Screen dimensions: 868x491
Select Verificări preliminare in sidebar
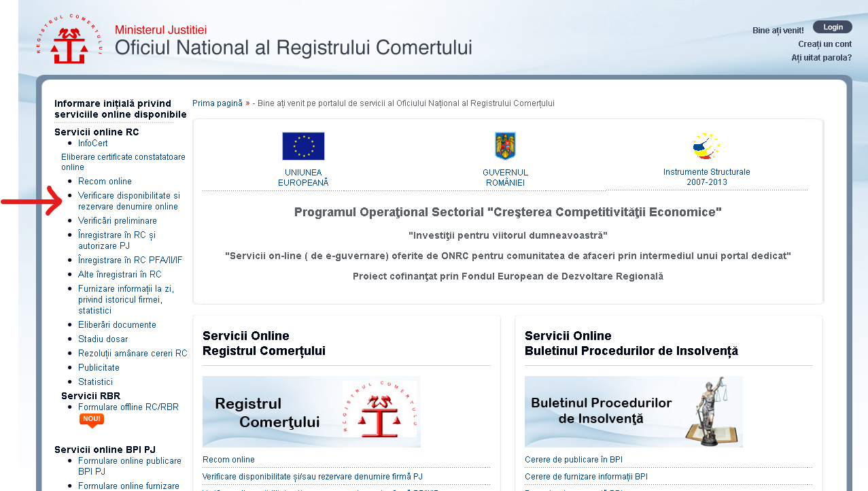[118, 221]
